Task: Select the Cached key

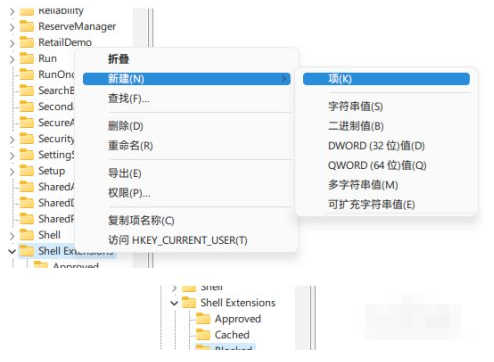Action: tap(232, 335)
